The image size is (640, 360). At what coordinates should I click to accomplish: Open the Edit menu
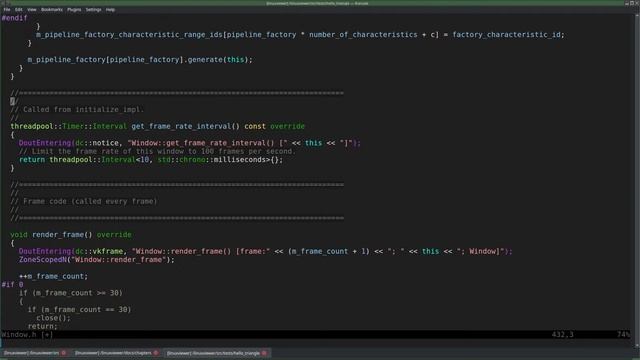pyautogui.click(x=19, y=9)
